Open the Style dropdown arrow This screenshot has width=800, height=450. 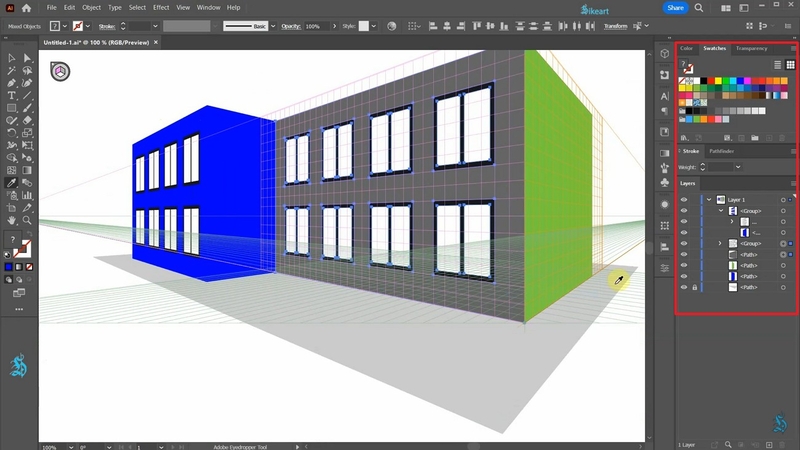click(374, 26)
